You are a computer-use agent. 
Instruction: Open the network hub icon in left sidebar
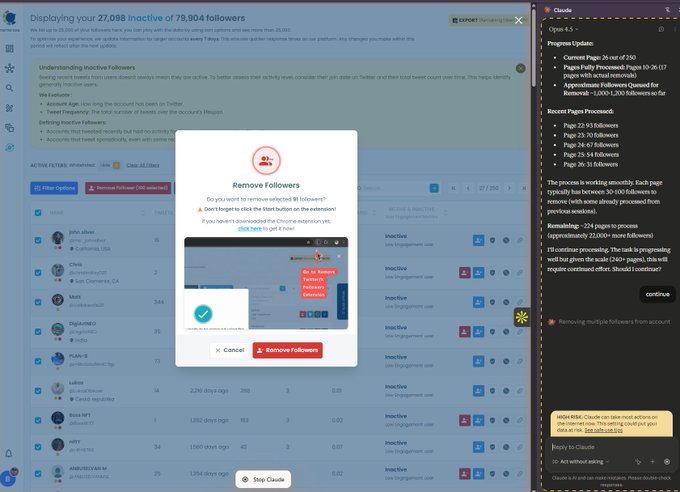pyautogui.click(x=9, y=68)
